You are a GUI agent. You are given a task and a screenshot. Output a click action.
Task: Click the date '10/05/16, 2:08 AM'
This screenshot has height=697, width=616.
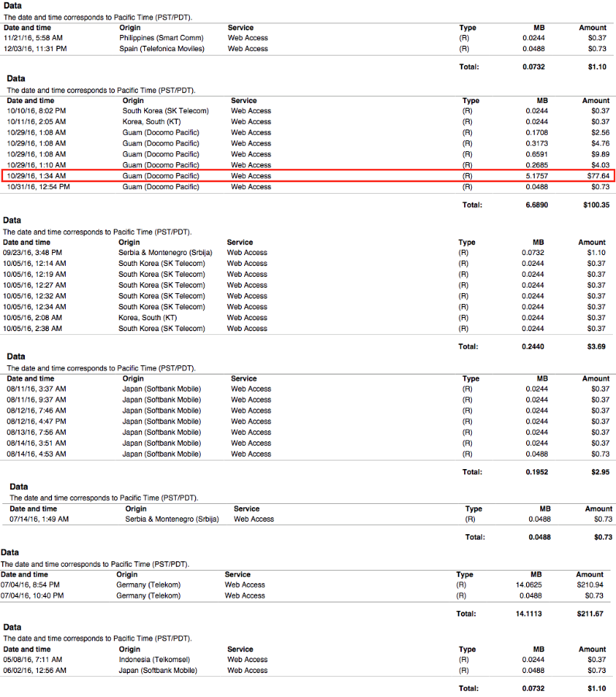pyautogui.click(x=33, y=318)
